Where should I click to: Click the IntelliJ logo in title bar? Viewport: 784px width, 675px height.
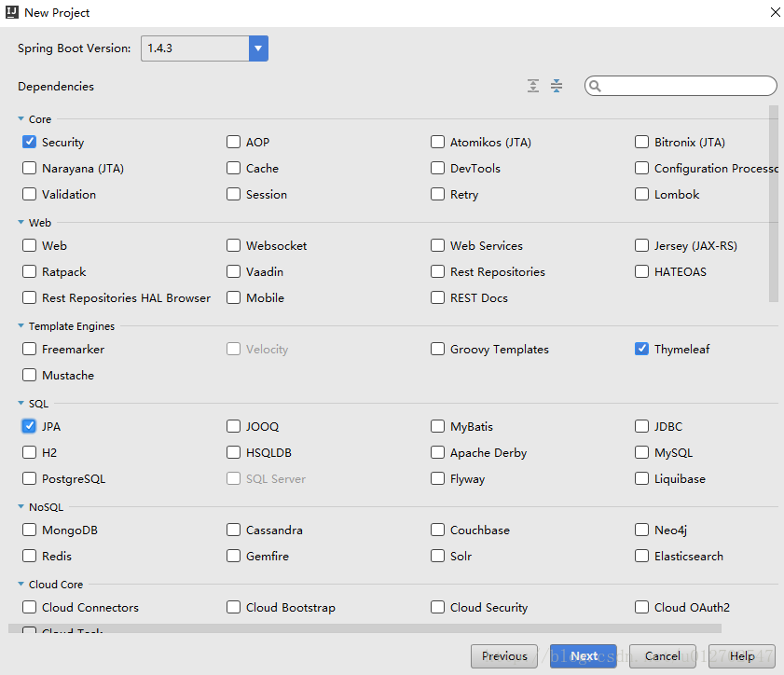point(13,13)
